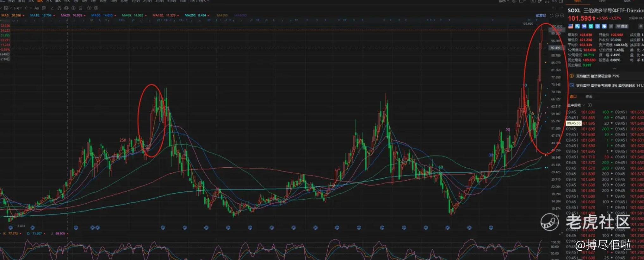Click the KDJ K value 77.373
The width and height of the screenshot is (644, 260).
click(13, 233)
